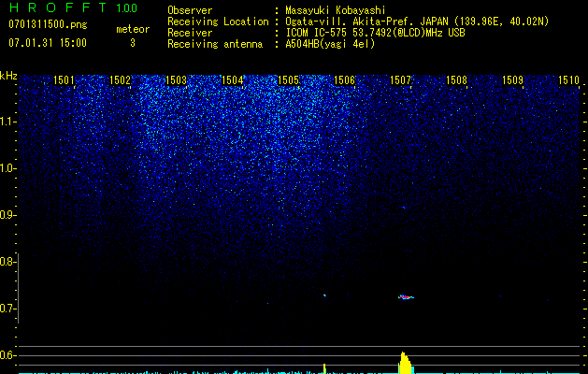This screenshot has height=374, width=588.
Task: Click the ICOM IC-575 receiver text
Action: tap(375, 33)
